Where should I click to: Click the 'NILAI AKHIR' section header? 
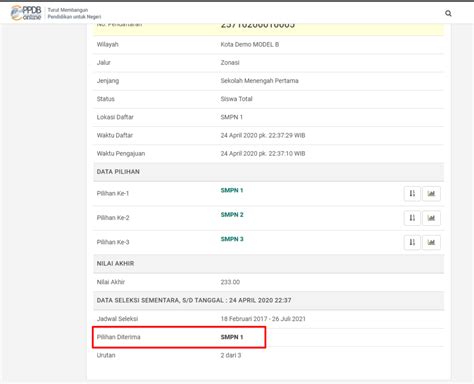[x=269, y=264]
